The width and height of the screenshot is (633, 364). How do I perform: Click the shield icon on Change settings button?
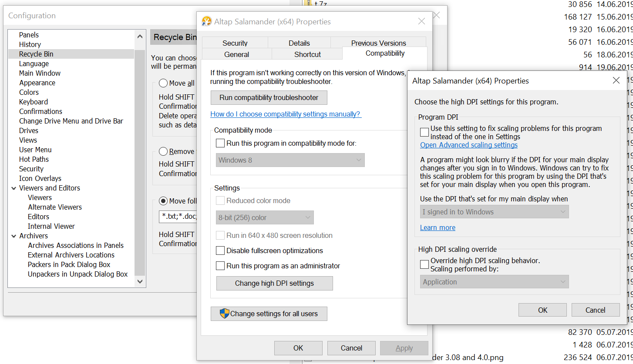point(224,314)
